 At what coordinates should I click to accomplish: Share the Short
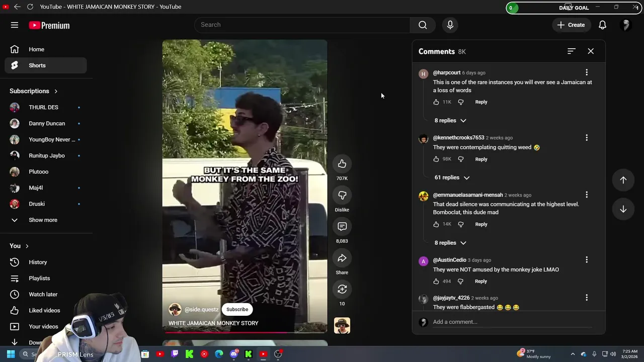pyautogui.click(x=342, y=258)
